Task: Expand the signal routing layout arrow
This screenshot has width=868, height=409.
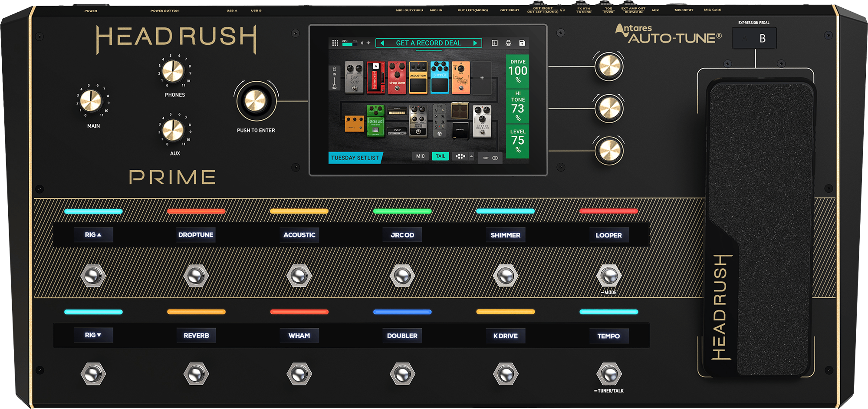Action: point(471,156)
